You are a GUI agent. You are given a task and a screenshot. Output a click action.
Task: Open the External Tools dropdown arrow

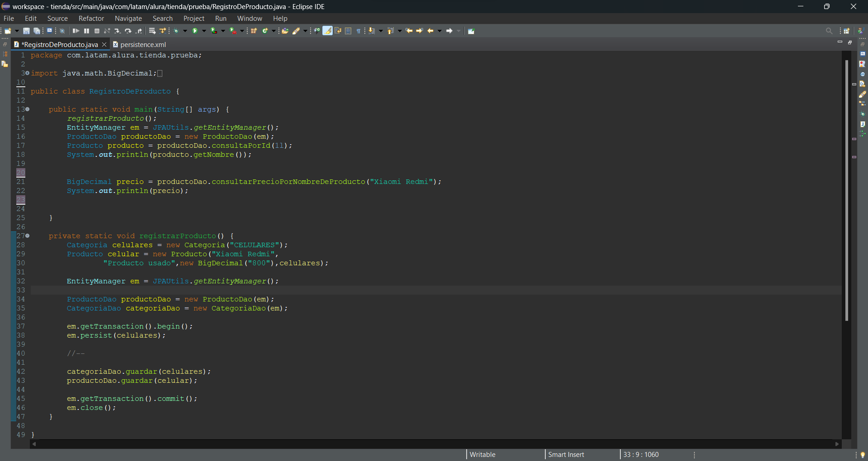242,31
